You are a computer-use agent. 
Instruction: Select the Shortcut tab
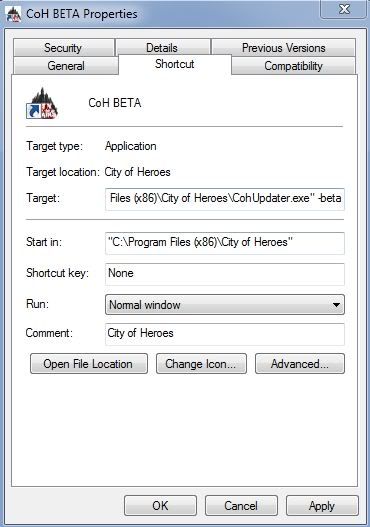pos(175,64)
